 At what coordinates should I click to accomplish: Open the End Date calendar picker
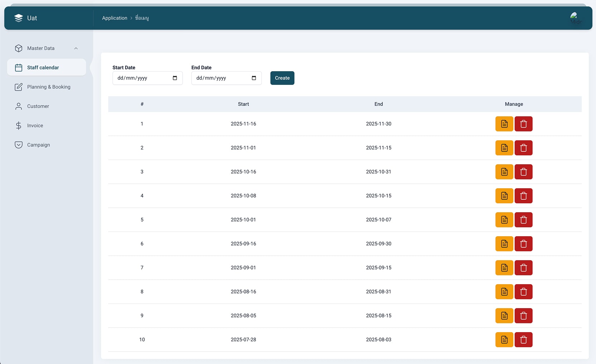[254, 78]
